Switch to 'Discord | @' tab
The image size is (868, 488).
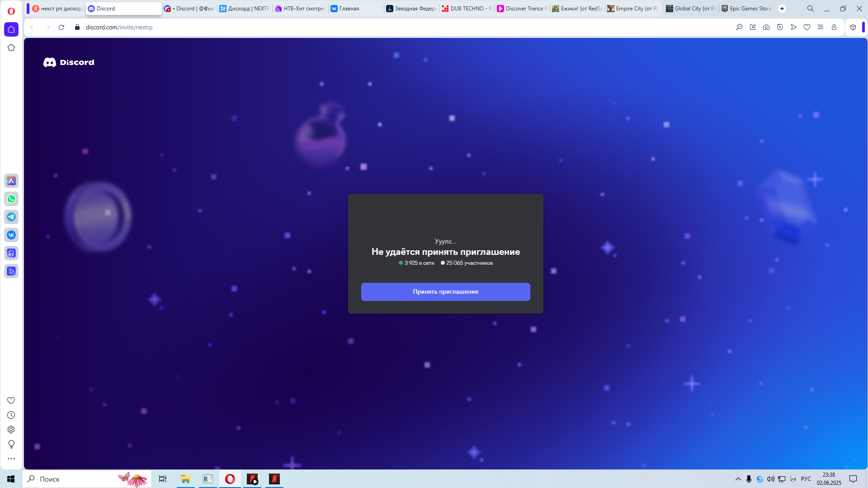pos(189,9)
